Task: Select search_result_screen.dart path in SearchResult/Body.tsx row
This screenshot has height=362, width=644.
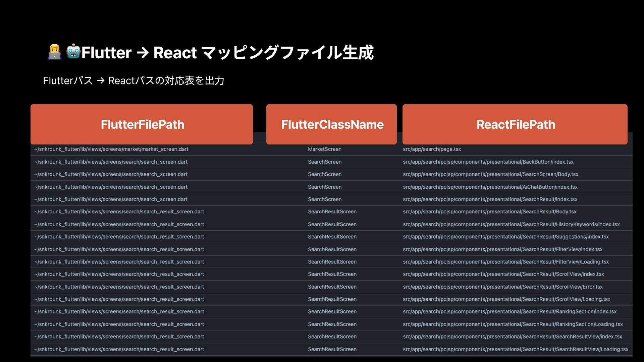Action: pos(119,212)
